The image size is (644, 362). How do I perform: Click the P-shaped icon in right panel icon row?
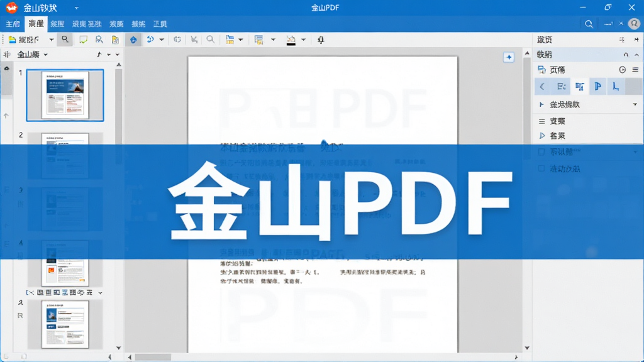coord(597,86)
